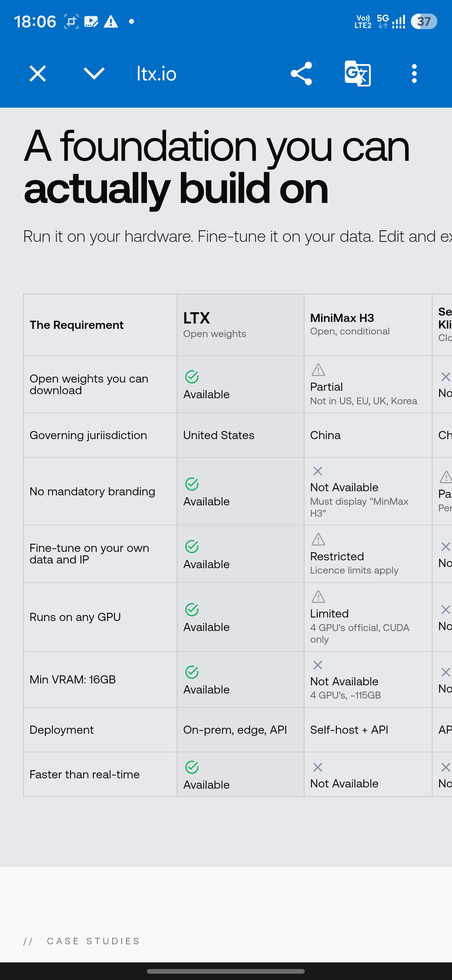Click warning triangle above Limited

point(318,596)
